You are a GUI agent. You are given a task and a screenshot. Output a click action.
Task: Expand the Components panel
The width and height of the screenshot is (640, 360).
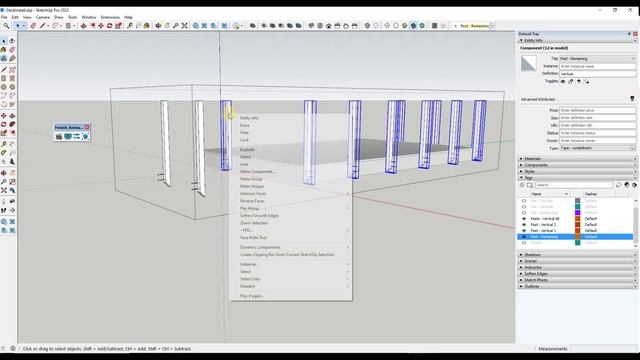pos(578,165)
